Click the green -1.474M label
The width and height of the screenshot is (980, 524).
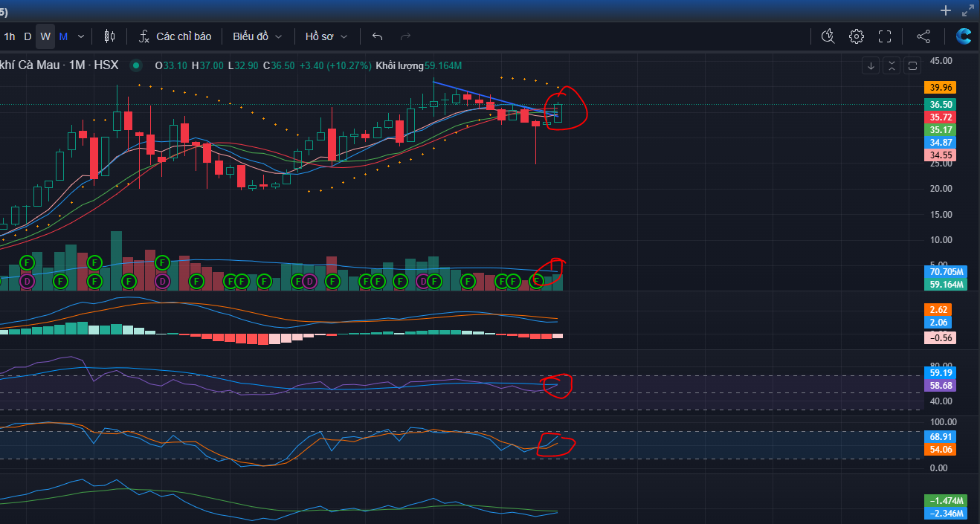pyautogui.click(x=946, y=501)
